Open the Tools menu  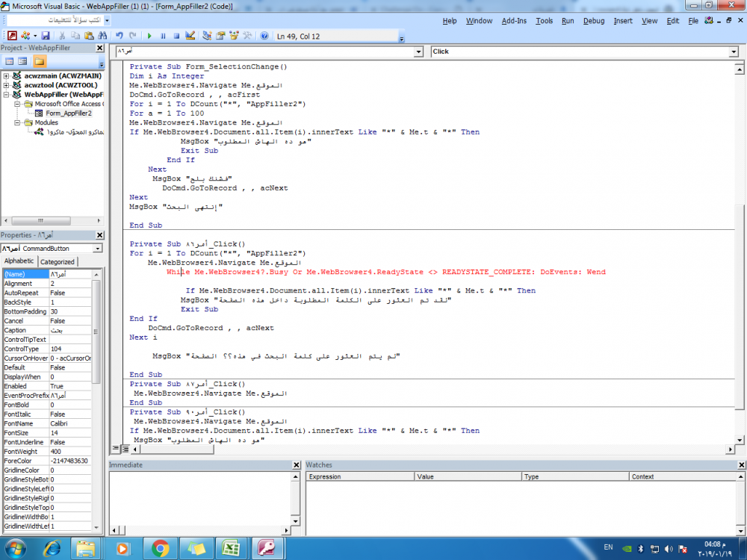click(544, 20)
